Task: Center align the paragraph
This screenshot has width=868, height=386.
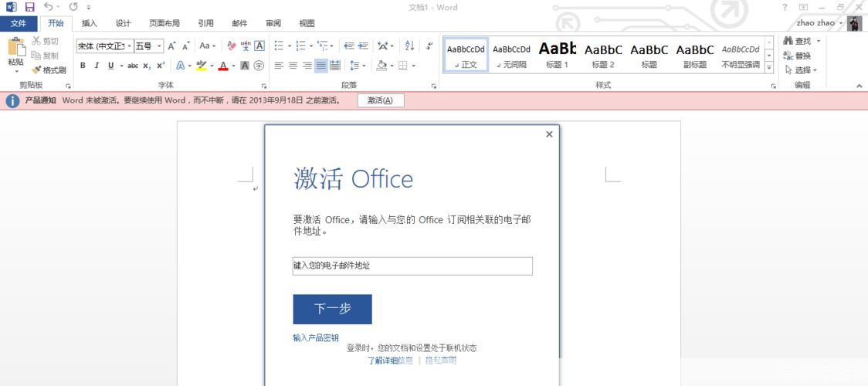Action: [x=293, y=66]
